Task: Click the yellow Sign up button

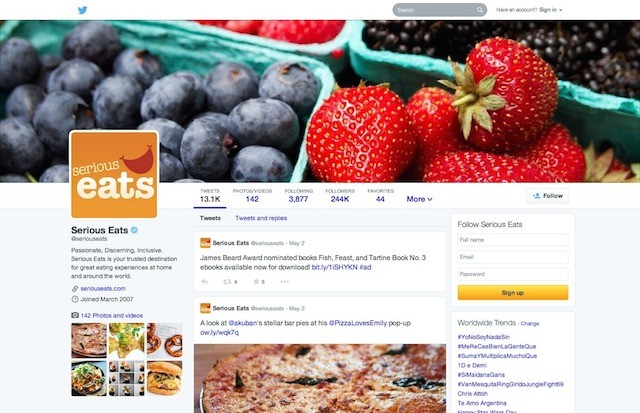Action: coord(513,293)
